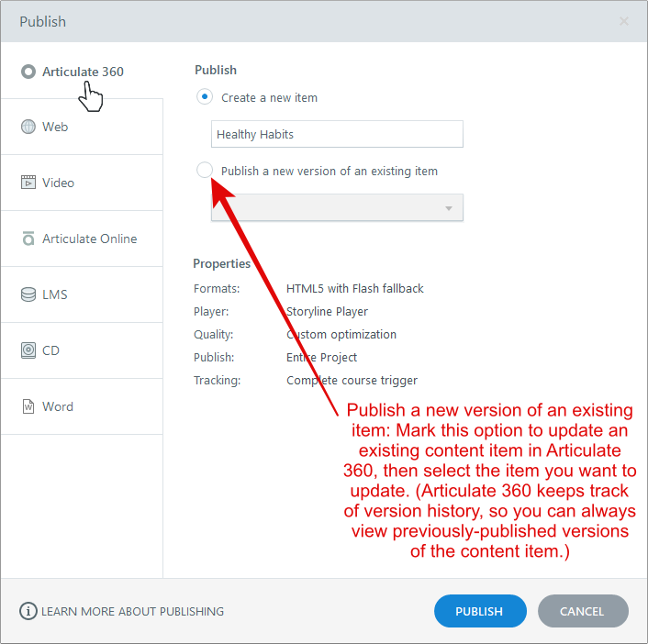Viewport: 648px width, 644px height.
Task: Open Learn More About Publishing link
Action: tap(132, 611)
